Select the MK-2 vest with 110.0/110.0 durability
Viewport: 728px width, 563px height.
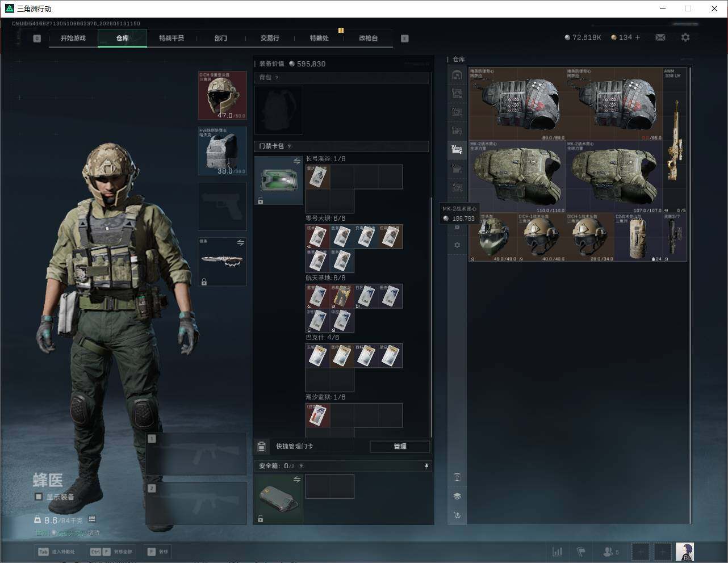point(517,177)
